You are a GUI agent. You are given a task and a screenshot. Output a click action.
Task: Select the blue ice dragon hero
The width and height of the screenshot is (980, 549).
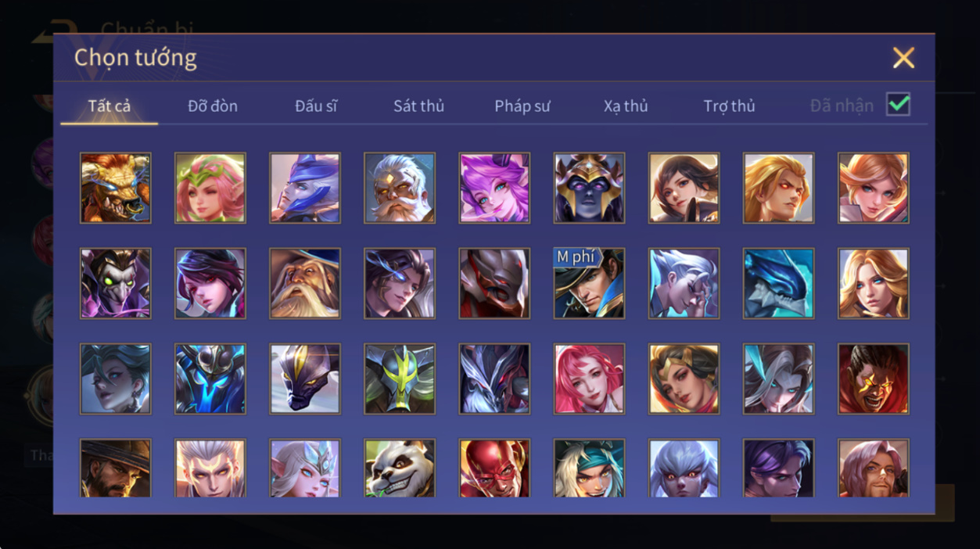[x=778, y=283]
